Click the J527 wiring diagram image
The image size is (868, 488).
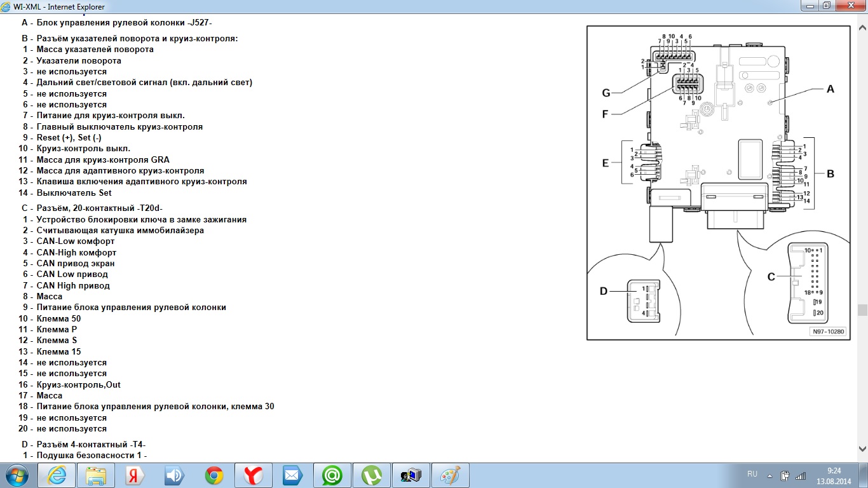(718, 182)
